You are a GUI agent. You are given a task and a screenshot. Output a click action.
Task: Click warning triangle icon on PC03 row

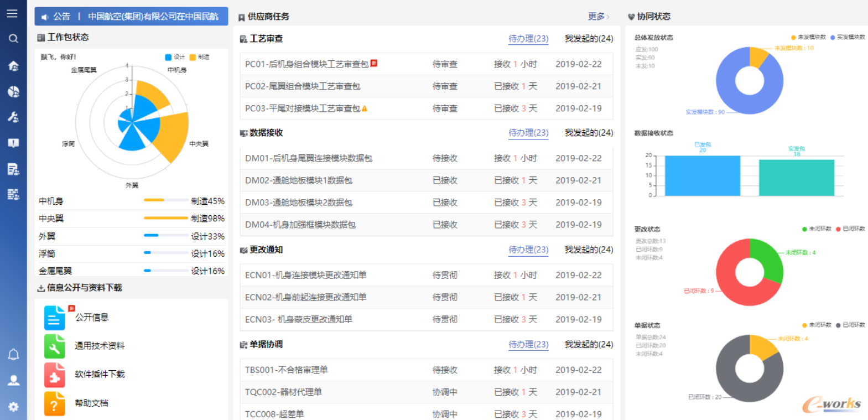coord(365,108)
